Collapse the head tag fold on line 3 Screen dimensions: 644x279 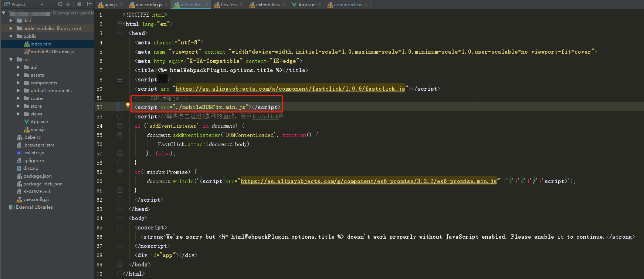(x=120, y=33)
